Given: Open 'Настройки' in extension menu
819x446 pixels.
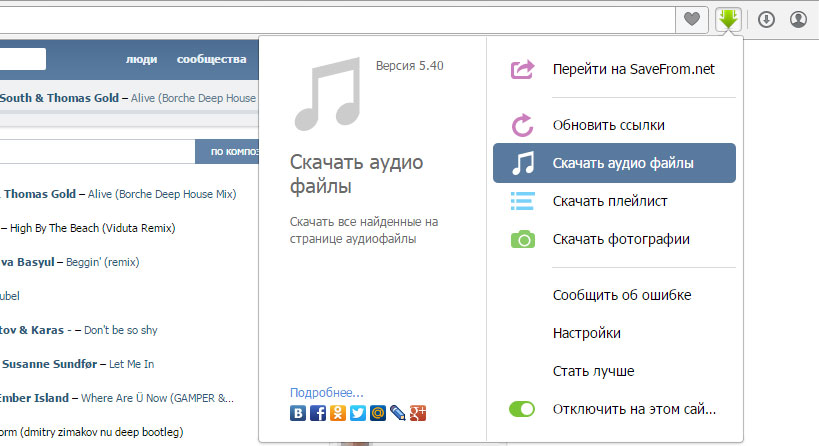Looking at the screenshot, I should point(586,333).
